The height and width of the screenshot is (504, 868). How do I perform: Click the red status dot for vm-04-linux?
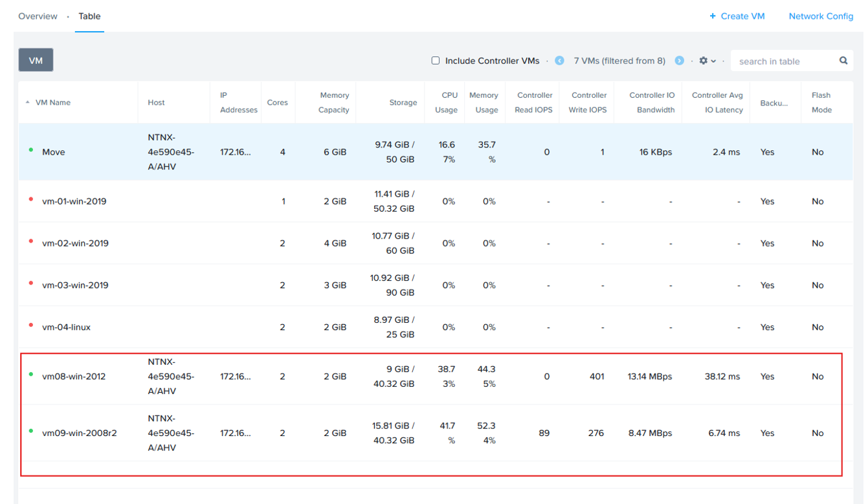[31, 325]
